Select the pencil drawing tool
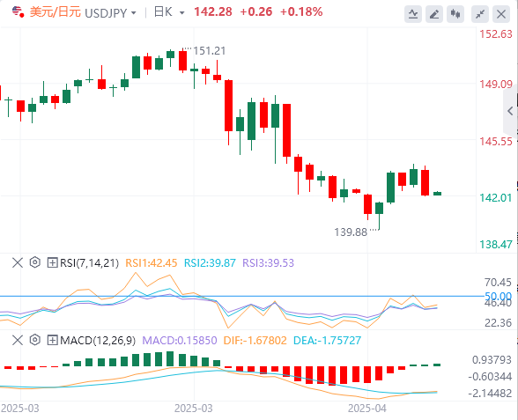The height and width of the screenshot is (420, 518). click(x=434, y=14)
